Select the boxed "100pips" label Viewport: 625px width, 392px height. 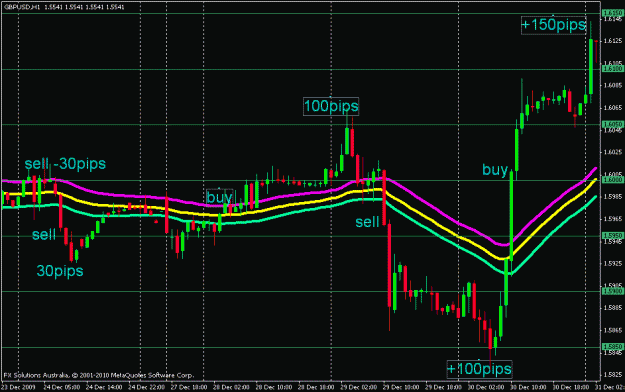click(331, 106)
